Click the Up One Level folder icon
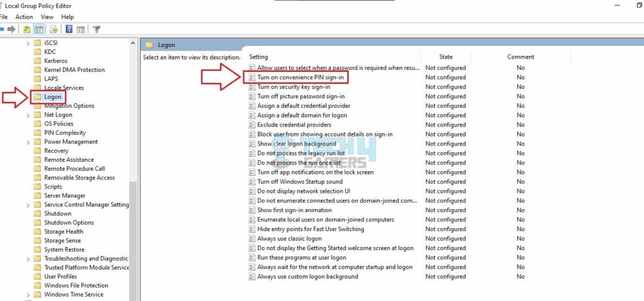 point(26,29)
